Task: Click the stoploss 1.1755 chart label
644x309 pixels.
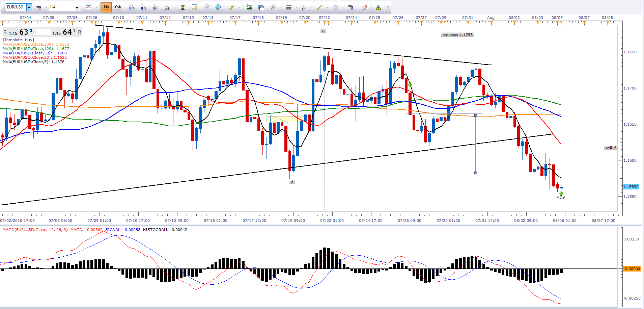Action: tap(457, 35)
